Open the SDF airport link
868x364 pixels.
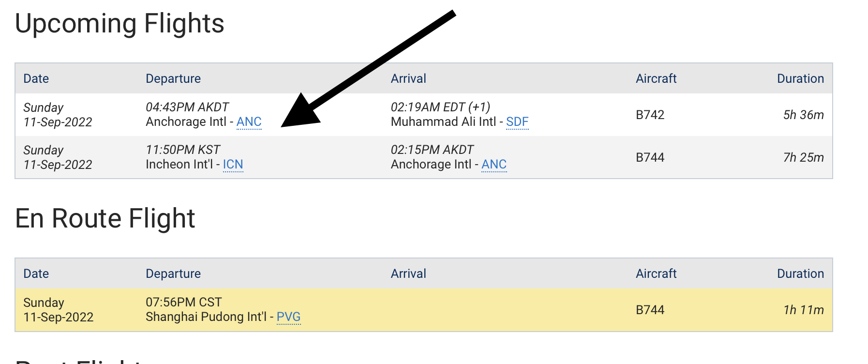pos(517,122)
